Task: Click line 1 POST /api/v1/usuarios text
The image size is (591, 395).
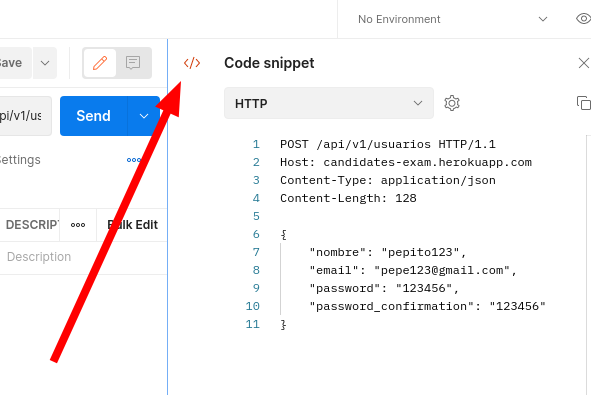Action: [387, 144]
